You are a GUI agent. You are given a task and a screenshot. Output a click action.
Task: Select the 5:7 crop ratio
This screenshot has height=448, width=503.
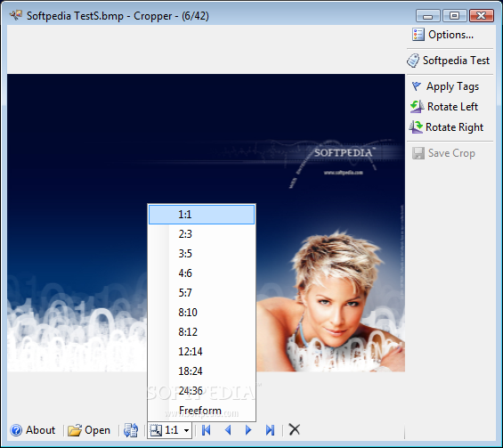pyautogui.click(x=202, y=293)
